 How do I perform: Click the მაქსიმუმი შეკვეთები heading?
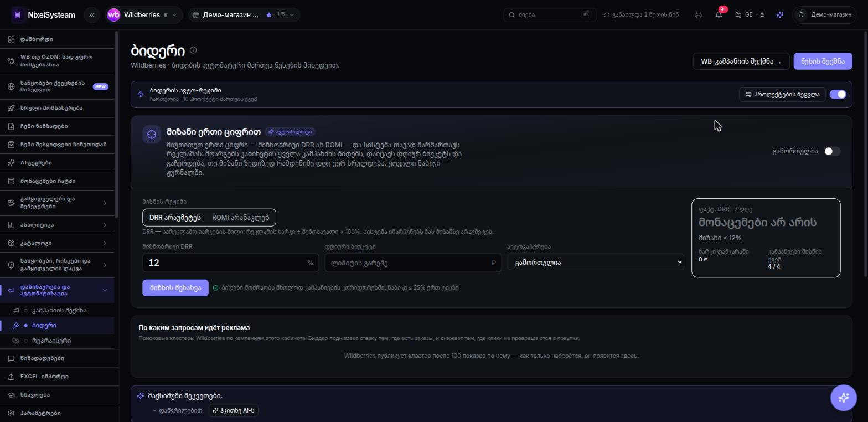tap(185, 396)
